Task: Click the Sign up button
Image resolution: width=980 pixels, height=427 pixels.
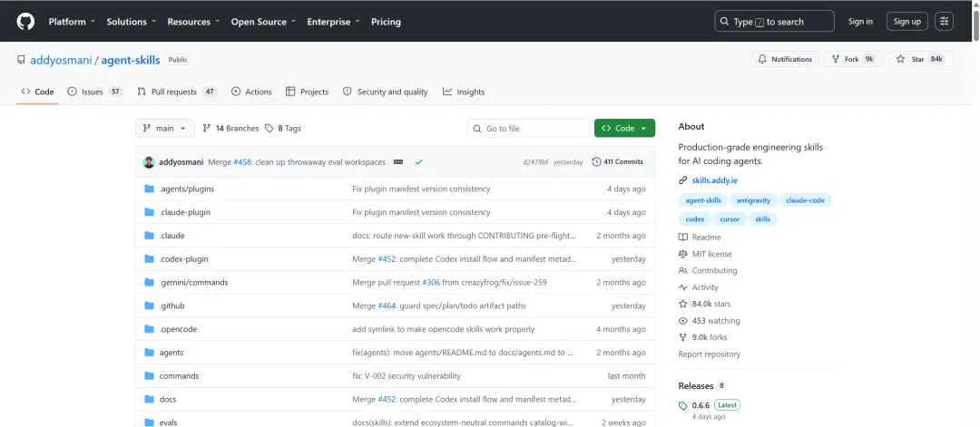Action: 906,21
